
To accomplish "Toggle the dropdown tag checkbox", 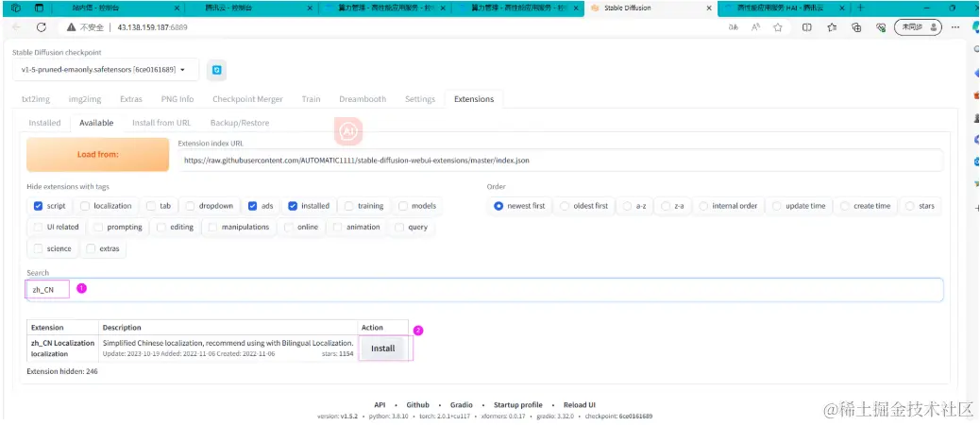I will click(x=190, y=206).
